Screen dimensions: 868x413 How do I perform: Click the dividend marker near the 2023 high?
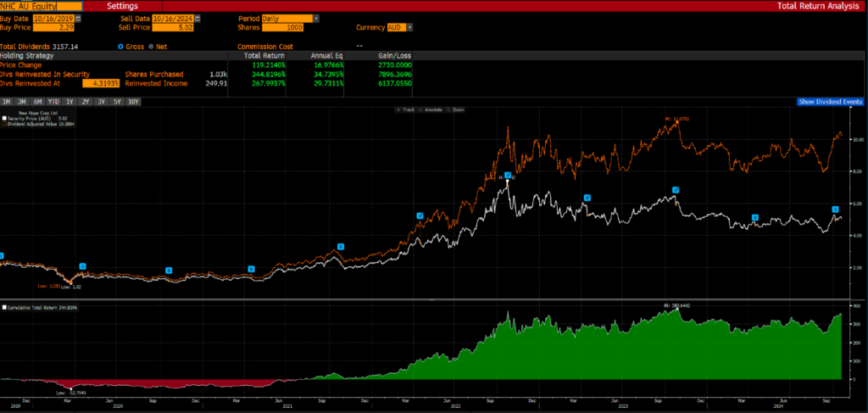[x=676, y=190]
